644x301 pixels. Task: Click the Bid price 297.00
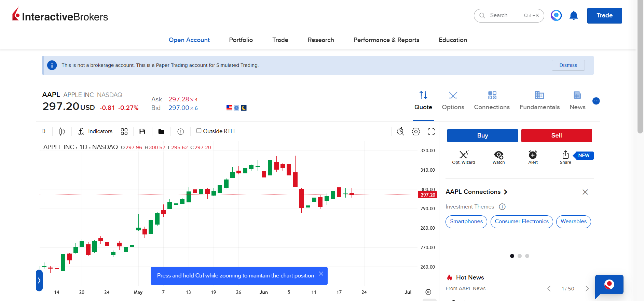(x=179, y=108)
